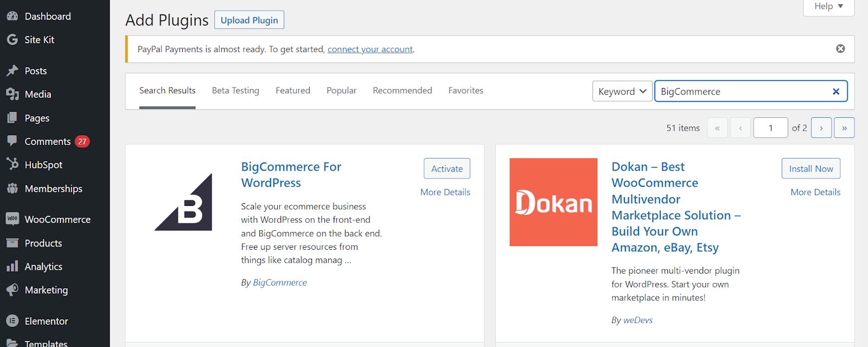The height and width of the screenshot is (347, 868).
Task: Click the WooCommerce Woo icon
Action: tap(12, 219)
